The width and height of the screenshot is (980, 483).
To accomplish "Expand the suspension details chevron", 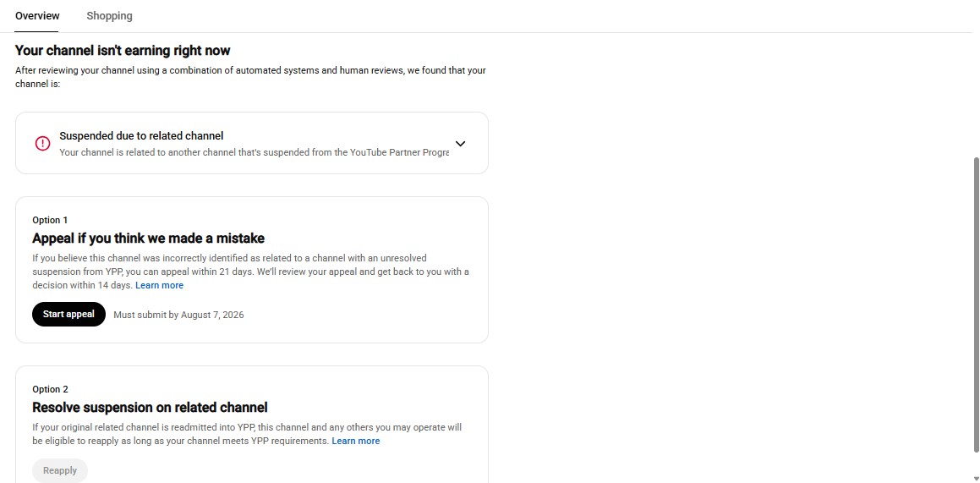I will pos(461,144).
